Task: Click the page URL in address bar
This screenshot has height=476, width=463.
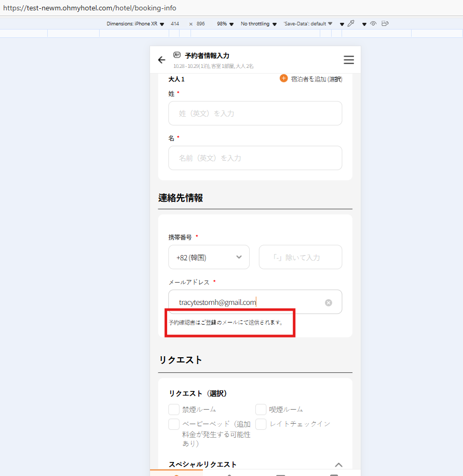Action: click(x=90, y=8)
